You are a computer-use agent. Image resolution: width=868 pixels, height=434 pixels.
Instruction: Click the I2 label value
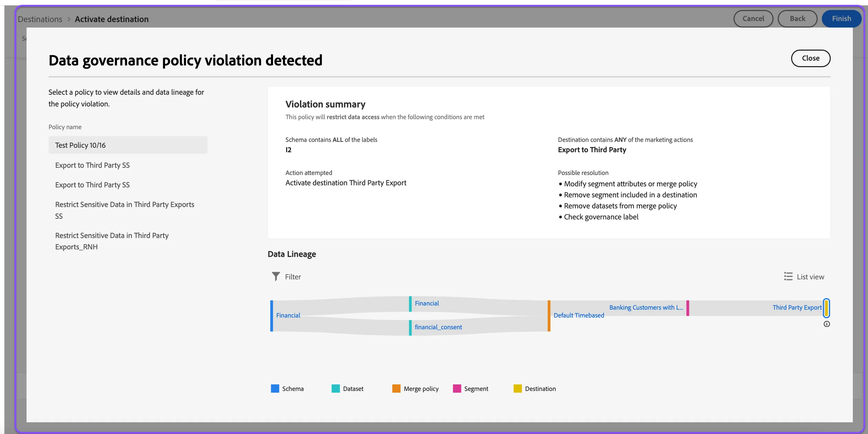(x=289, y=149)
